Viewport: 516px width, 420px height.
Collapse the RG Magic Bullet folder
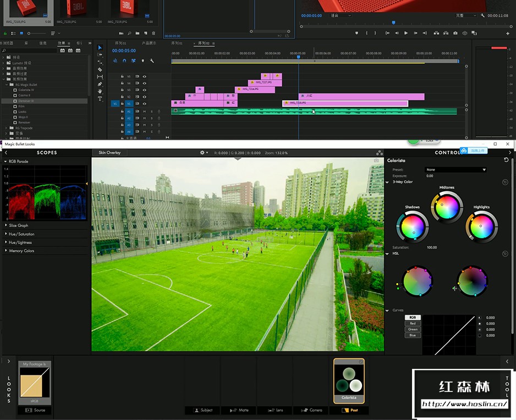coord(7,85)
